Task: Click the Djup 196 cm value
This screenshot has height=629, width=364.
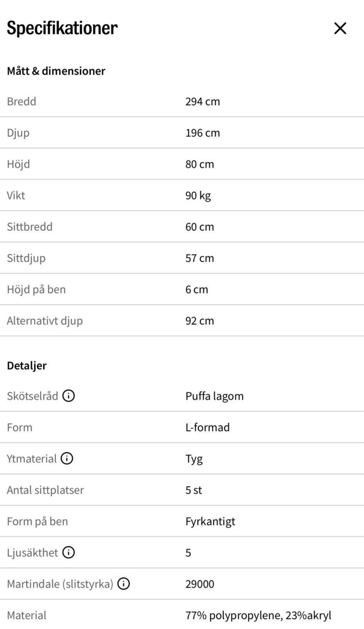Action: pos(202,133)
